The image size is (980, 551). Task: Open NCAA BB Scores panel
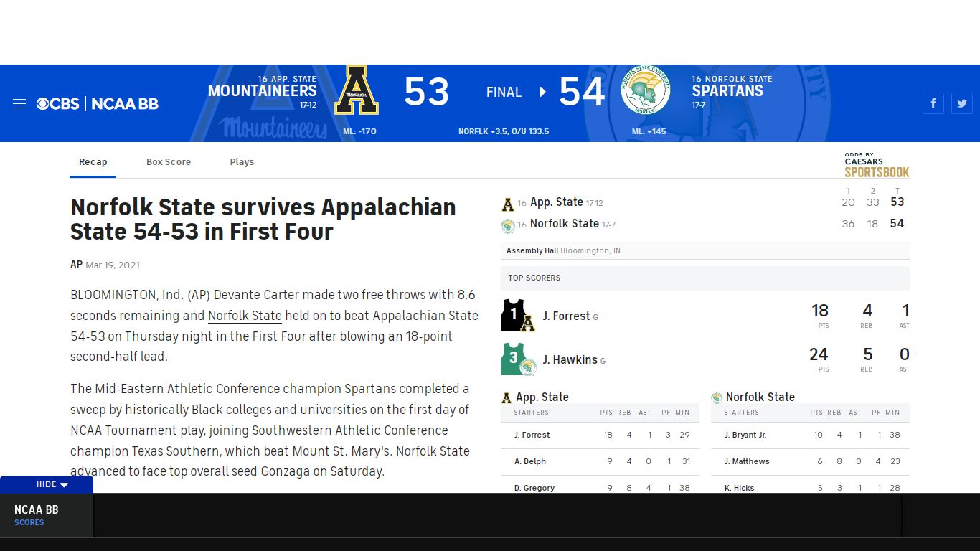[47, 515]
